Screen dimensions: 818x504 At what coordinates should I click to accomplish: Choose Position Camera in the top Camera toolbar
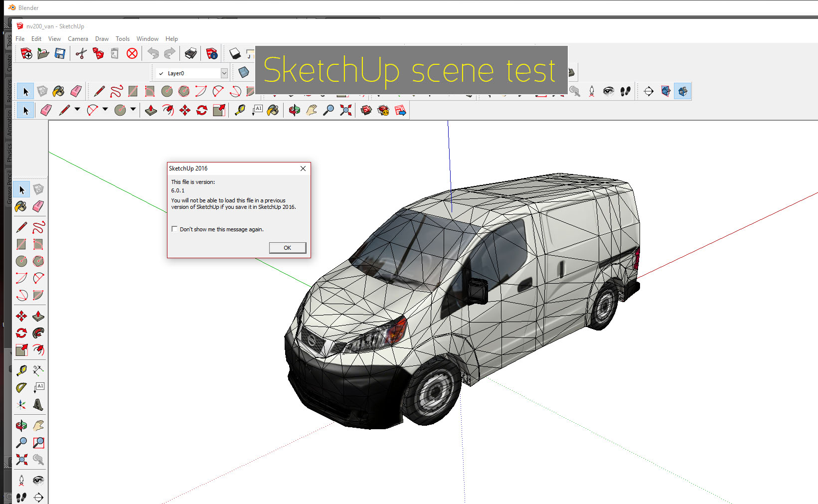tap(592, 91)
